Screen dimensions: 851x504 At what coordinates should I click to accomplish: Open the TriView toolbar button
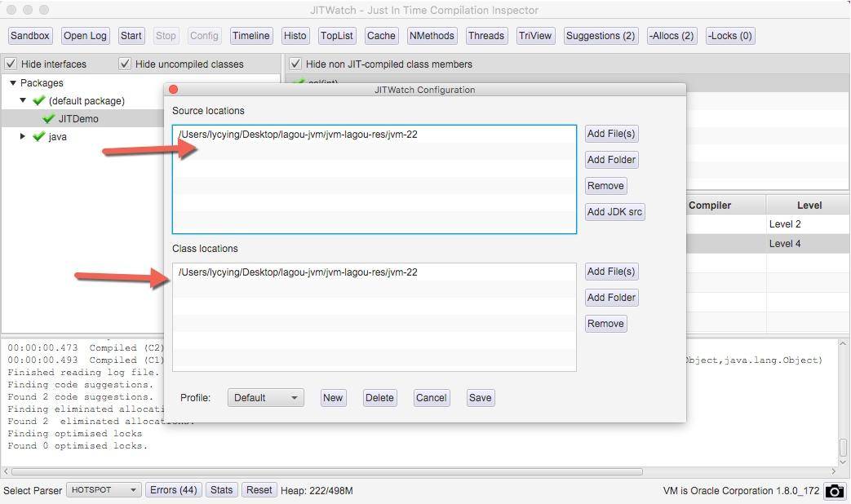(x=535, y=36)
